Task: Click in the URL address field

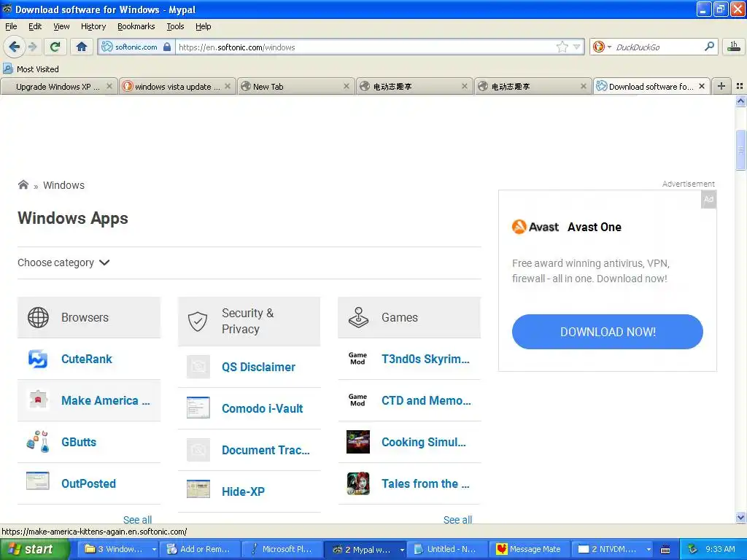Action: [x=365, y=47]
